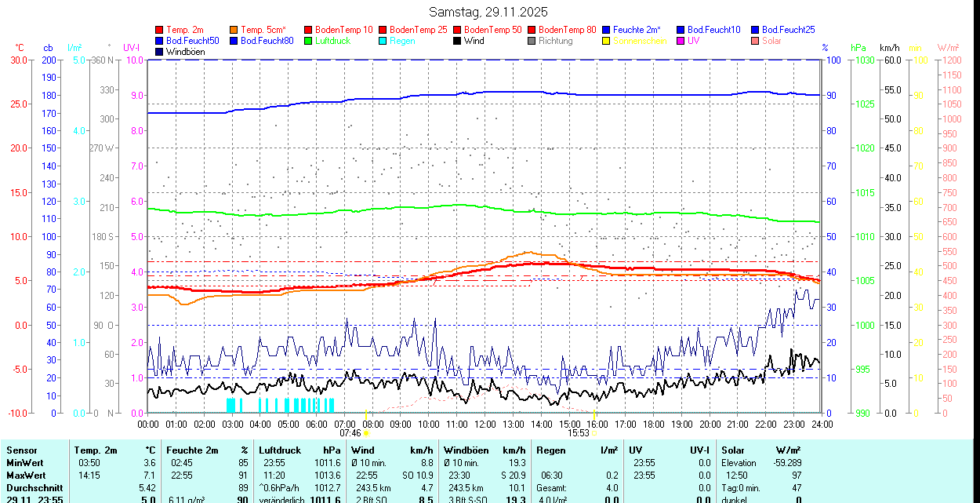Screen dimensions: 980x503
Task: Click the MinWert row label
Action: pos(26,463)
